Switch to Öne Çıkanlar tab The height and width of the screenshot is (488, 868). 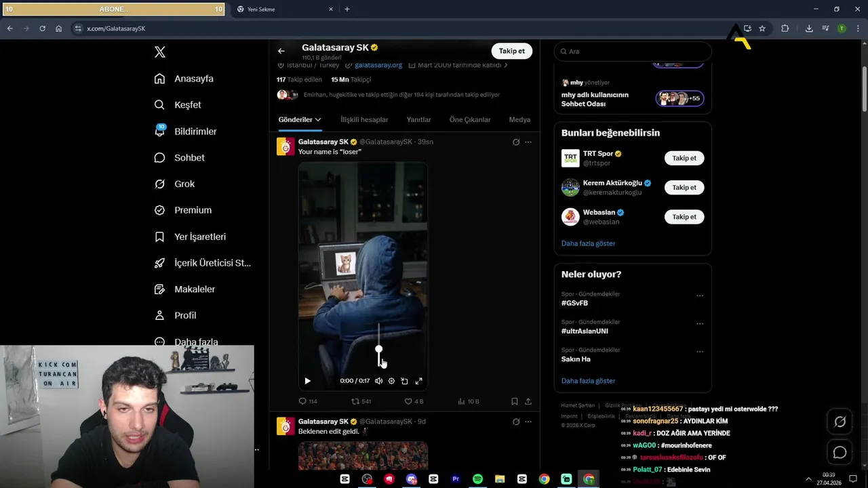[470, 119]
